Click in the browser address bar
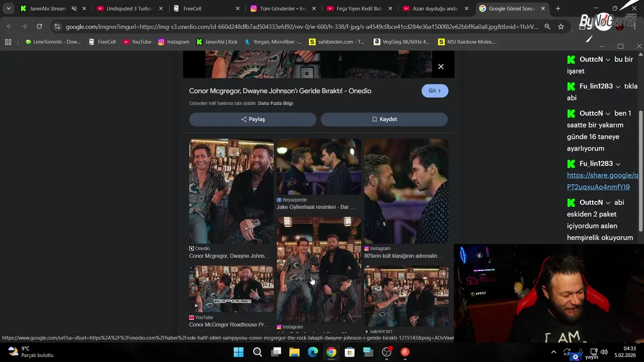The height and width of the screenshot is (362, 644). [x=302, y=27]
